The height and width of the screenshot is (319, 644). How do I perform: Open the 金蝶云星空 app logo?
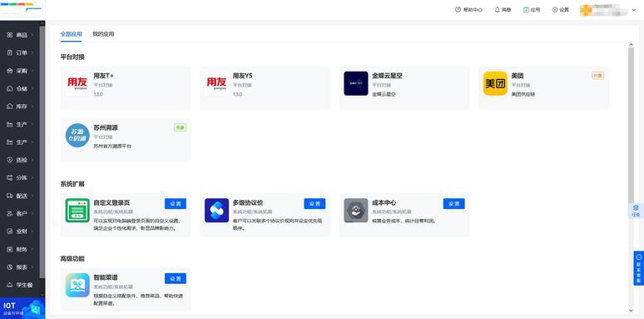pyautogui.click(x=355, y=83)
